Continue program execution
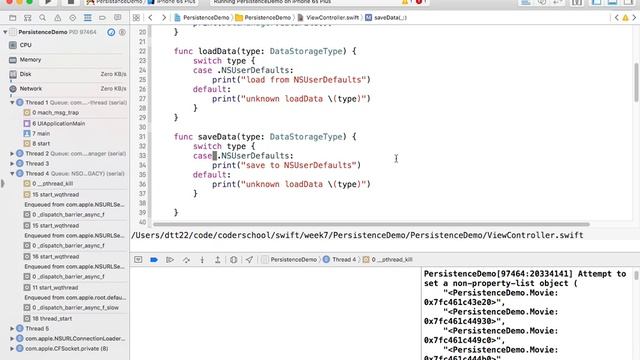The width and height of the screenshot is (640, 360). (x=170, y=260)
